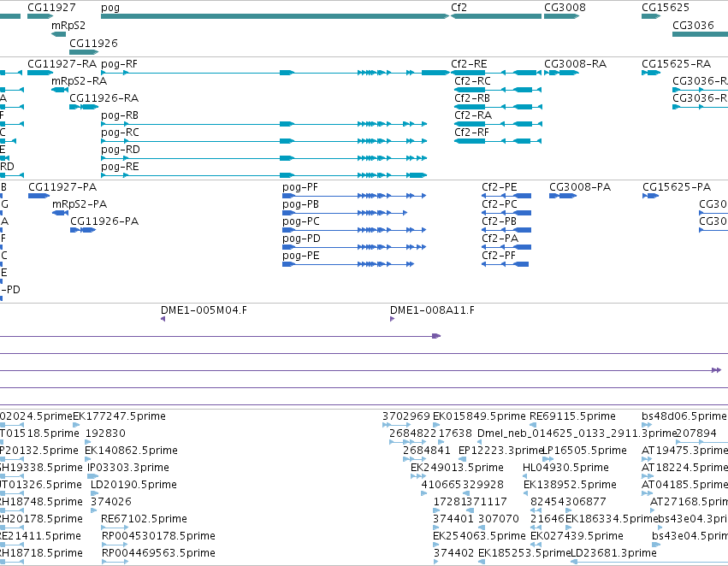The width and height of the screenshot is (728, 566).
Task: Select the mRpS2 gene feature
Action: (x=58, y=34)
